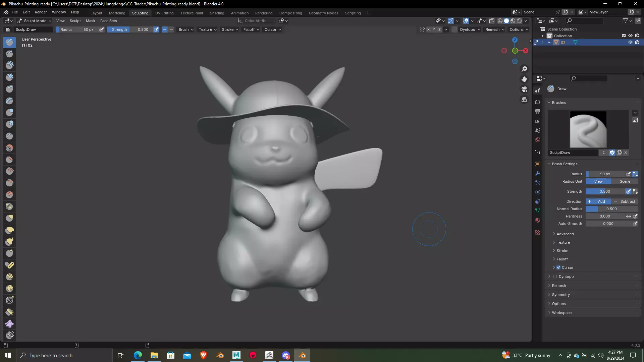Open Microsoft Edge from the taskbar

(x=138, y=355)
